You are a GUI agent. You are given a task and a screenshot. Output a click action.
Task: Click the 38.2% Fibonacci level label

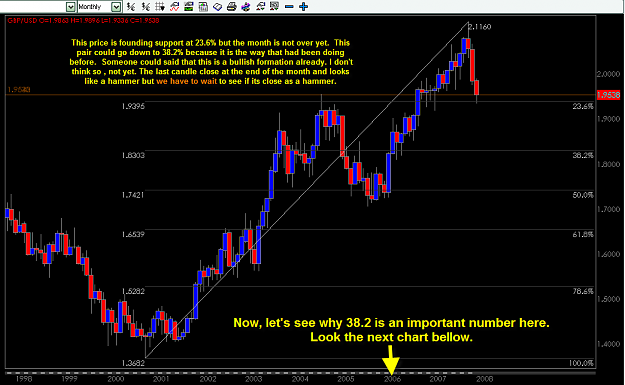click(x=583, y=155)
